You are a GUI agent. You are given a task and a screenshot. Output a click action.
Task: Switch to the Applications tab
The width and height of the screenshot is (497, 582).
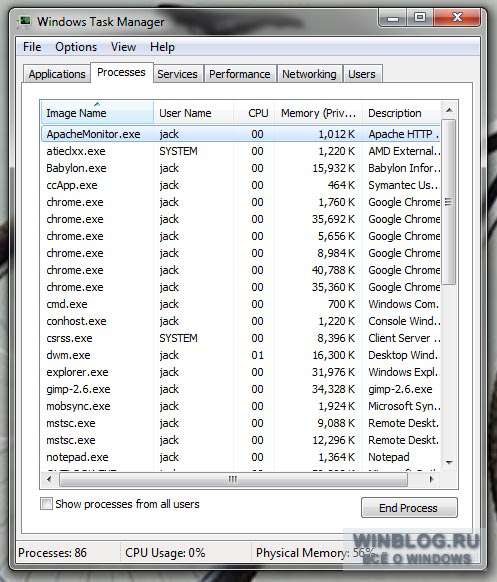[57, 74]
